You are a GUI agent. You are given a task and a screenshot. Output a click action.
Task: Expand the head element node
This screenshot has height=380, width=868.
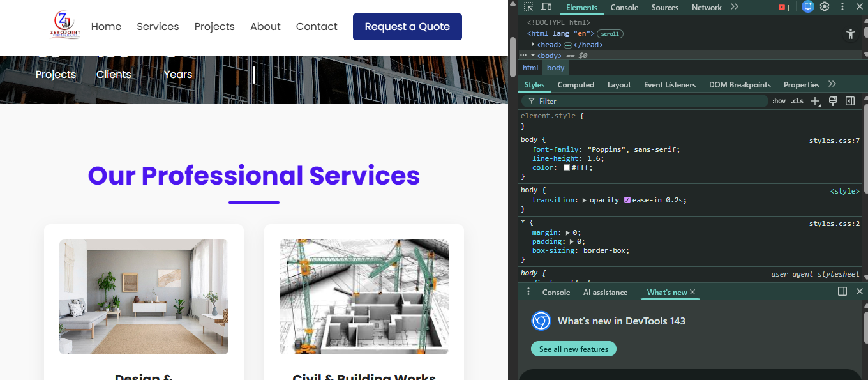[534, 44]
